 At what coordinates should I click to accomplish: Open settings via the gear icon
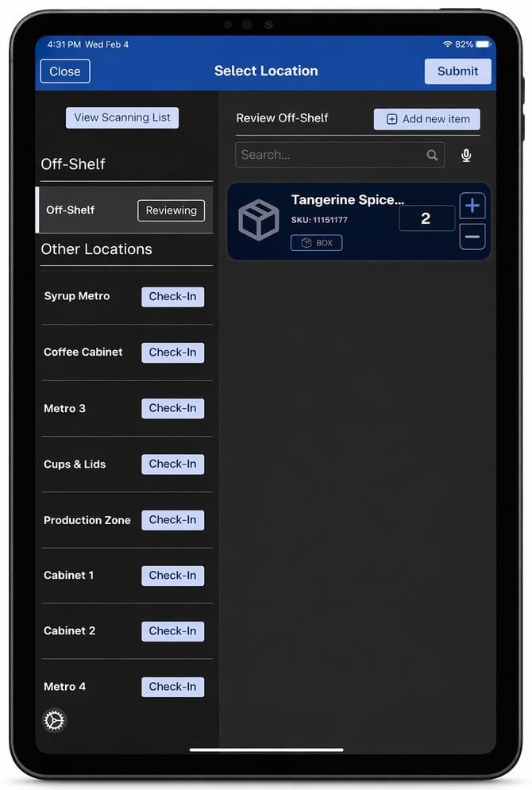pyautogui.click(x=54, y=720)
